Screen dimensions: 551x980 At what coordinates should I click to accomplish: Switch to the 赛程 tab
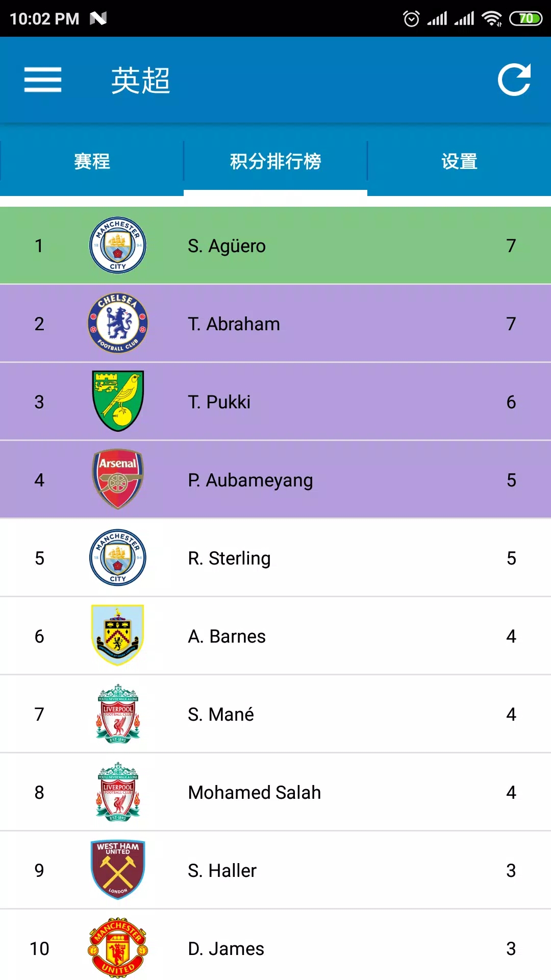coord(92,161)
